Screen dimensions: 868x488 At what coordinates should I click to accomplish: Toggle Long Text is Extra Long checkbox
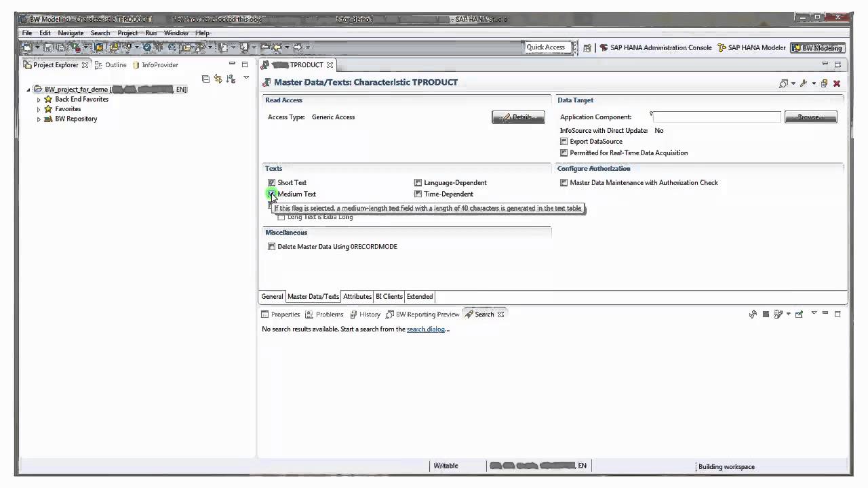tap(281, 217)
